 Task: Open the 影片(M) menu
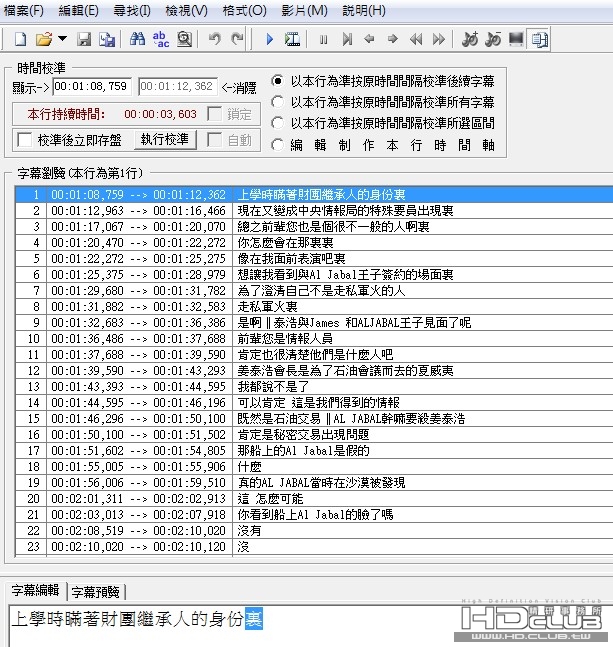coord(304,11)
